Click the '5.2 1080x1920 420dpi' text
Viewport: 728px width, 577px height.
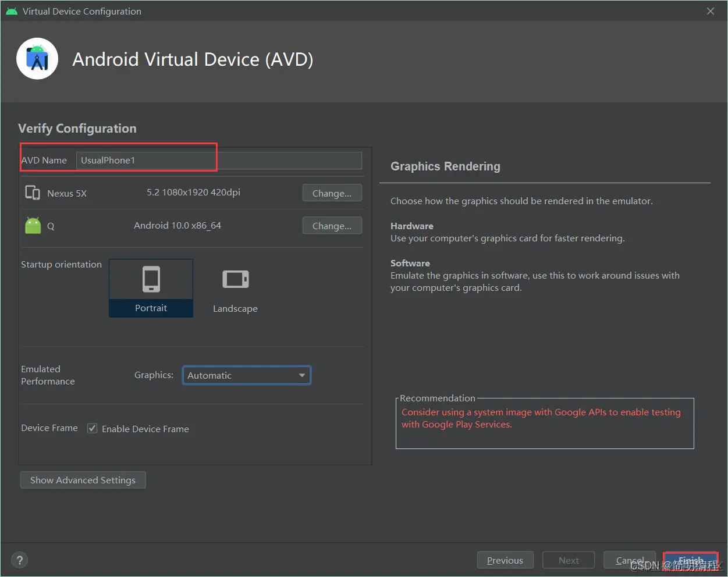193,193
